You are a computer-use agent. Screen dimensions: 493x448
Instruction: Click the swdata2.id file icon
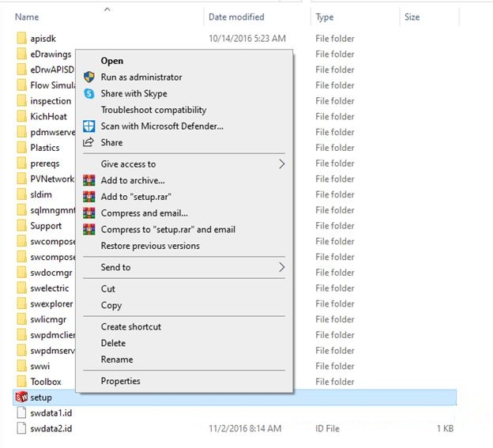[x=21, y=428]
